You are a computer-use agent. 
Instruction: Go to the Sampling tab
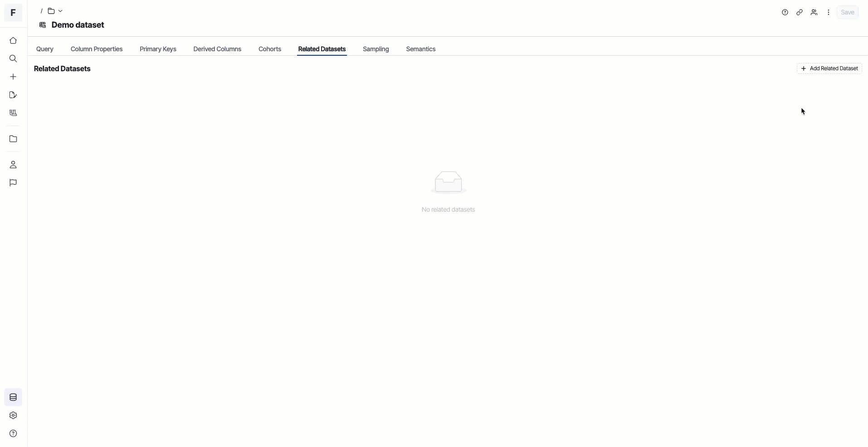pos(376,49)
